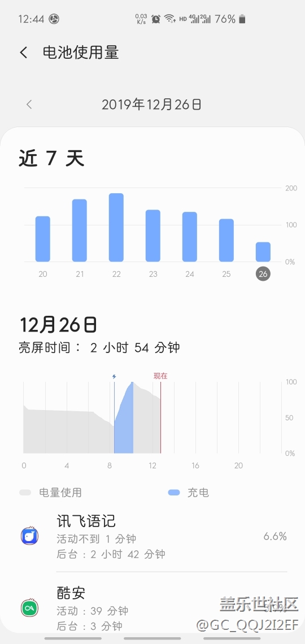The height and width of the screenshot is (644, 305).
Task: Go to previous date with left chevron
Action: (29, 105)
